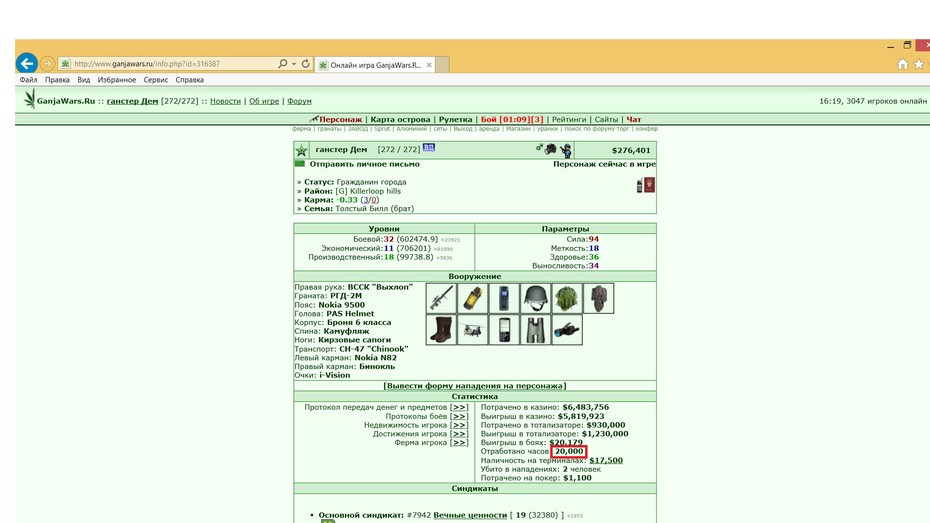The height and width of the screenshot is (523, 930).
Task: Click the dark body armor icon
Action: tap(598, 298)
